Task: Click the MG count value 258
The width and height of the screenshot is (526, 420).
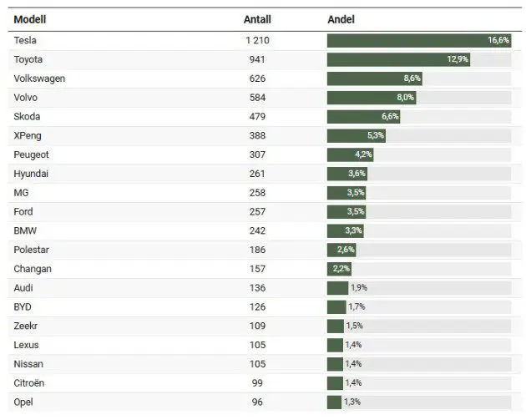Action: pos(256,193)
